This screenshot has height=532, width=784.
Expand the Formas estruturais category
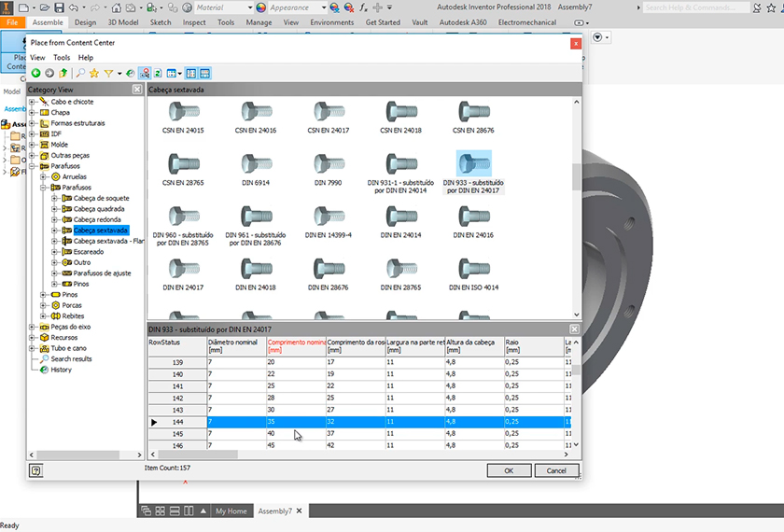tap(33, 123)
